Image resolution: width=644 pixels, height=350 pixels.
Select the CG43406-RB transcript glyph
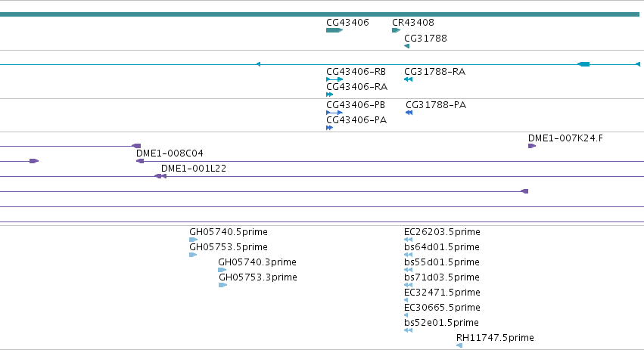(334, 79)
